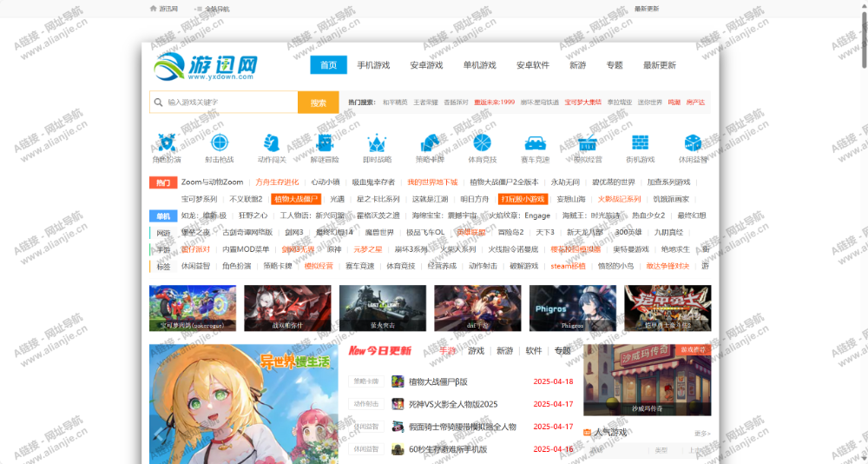
Task: Click the game icon beside 60秒生存避难所手机版
Action: (398, 449)
